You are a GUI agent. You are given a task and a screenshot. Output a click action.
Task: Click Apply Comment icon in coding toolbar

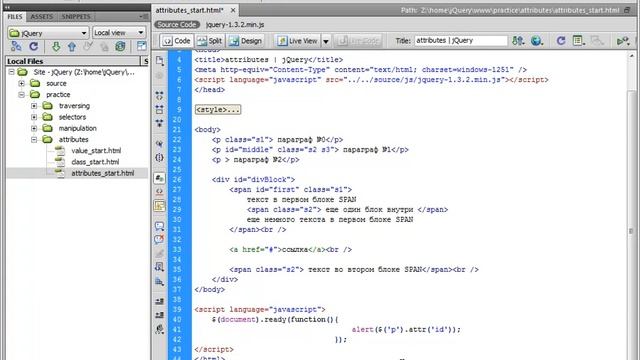(x=160, y=226)
